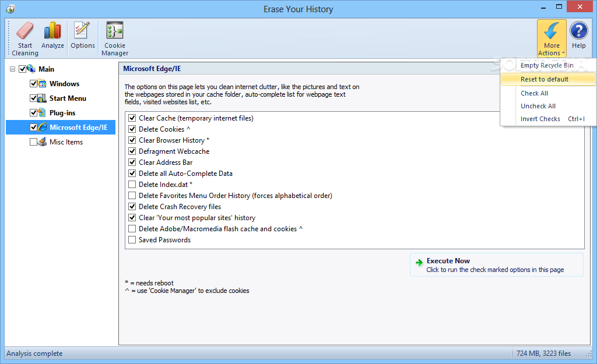Viewport: 597px width, 364px height.
Task: Toggle the Main category checkbox
Action: tap(23, 69)
